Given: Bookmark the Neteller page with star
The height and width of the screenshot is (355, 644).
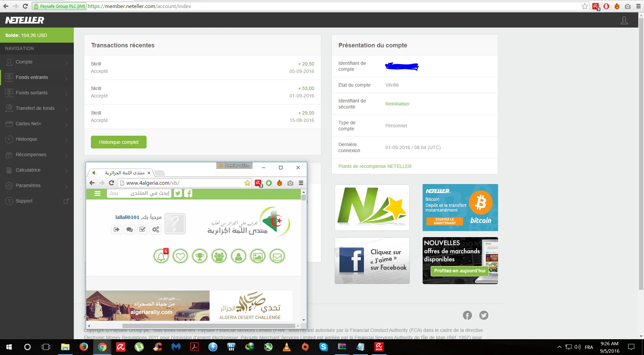Looking at the screenshot, I should click(x=585, y=6).
